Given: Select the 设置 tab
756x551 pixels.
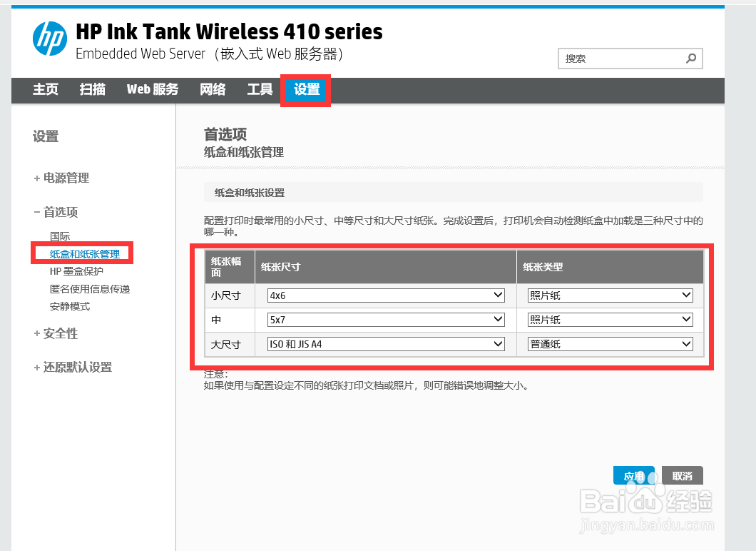Looking at the screenshot, I should pyautogui.click(x=307, y=90).
